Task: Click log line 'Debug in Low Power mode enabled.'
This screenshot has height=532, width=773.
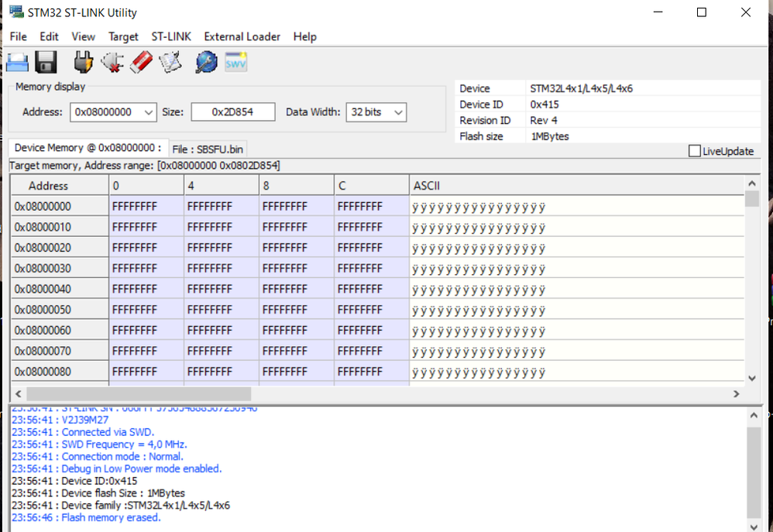Action: click(117, 469)
